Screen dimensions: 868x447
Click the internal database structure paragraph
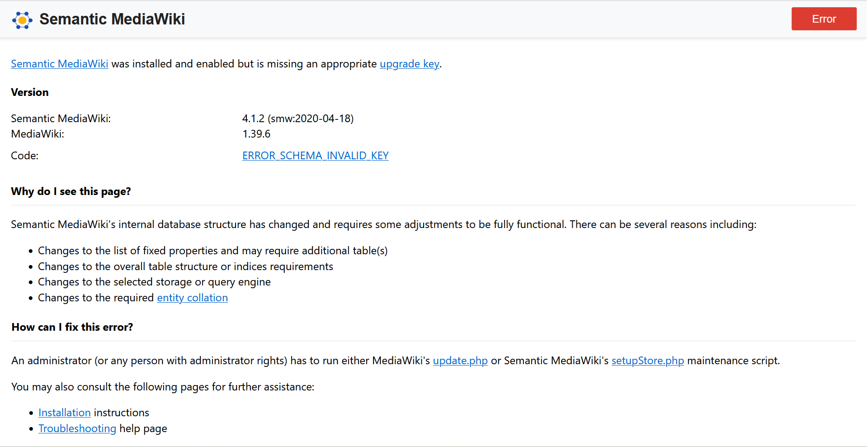(383, 224)
